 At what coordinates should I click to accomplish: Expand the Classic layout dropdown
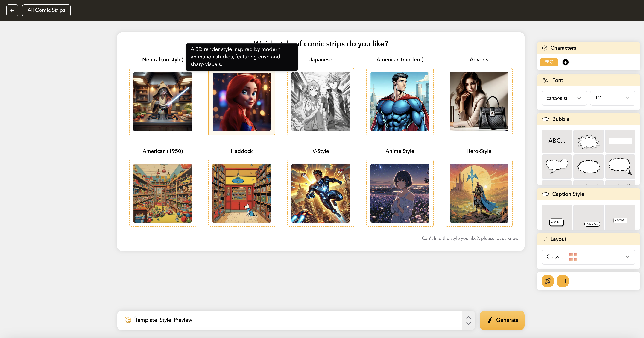point(588,257)
